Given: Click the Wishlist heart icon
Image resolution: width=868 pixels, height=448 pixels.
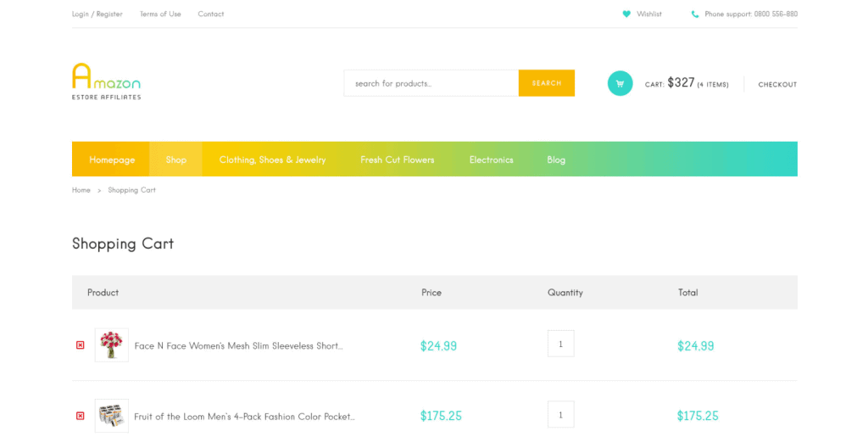Looking at the screenshot, I should (626, 14).
